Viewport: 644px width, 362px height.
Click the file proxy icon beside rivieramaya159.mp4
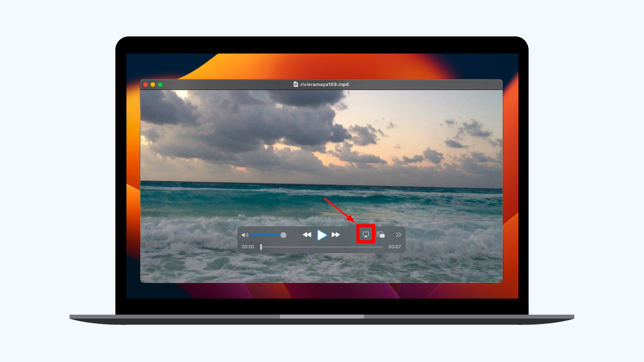click(295, 84)
